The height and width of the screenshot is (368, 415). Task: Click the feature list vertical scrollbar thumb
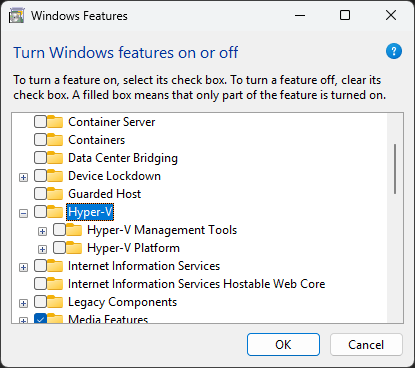tap(395, 169)
